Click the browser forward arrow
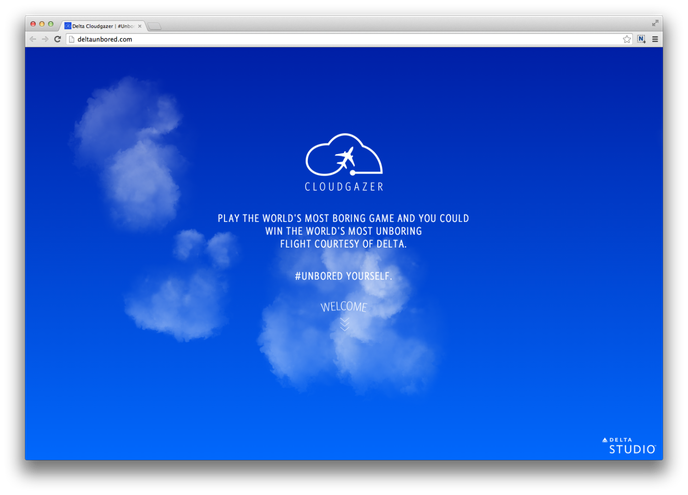The width and height of the screenshot is (688, 495). click(x=44, y=39)
